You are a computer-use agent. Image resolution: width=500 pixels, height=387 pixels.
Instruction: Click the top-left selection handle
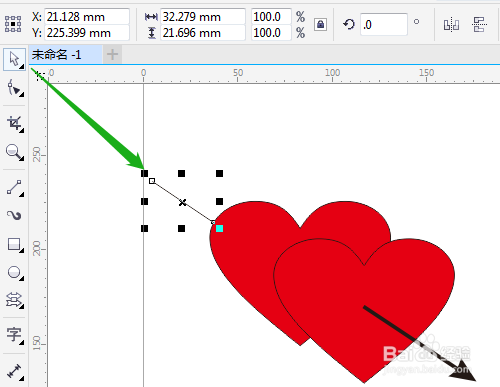(144, 173)
